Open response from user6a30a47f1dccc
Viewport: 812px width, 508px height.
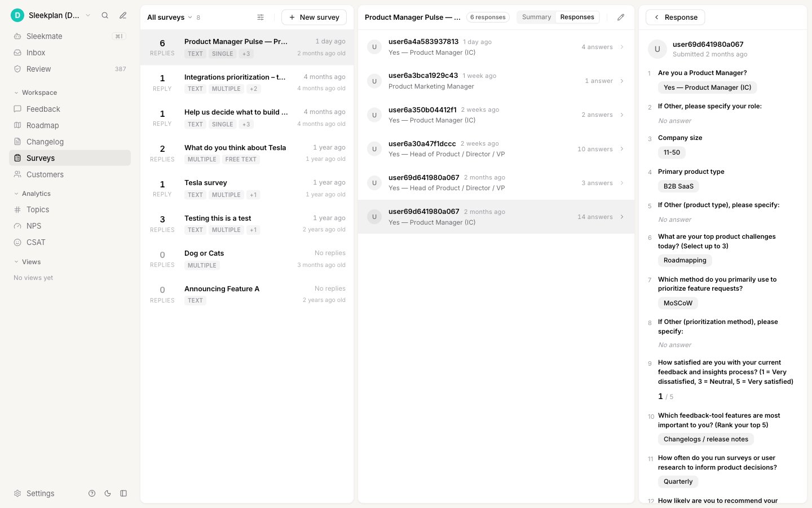click(496, 148)
